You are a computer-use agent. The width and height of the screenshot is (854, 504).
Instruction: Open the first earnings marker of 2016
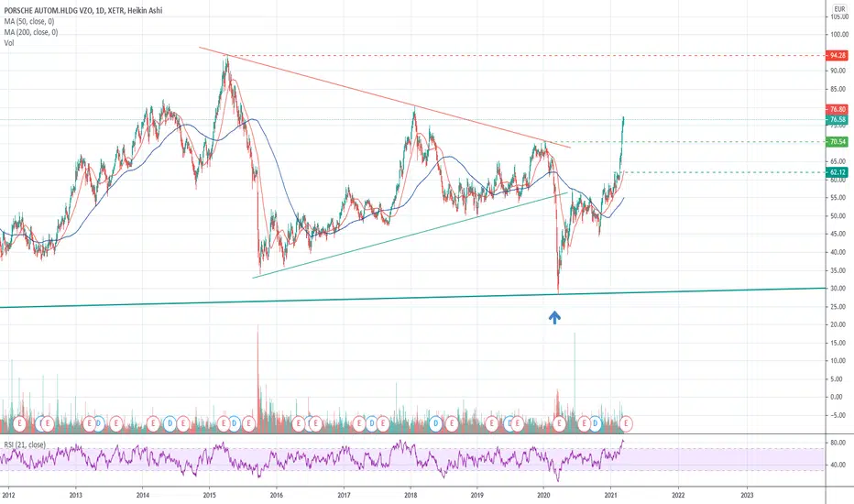point(299,422)
